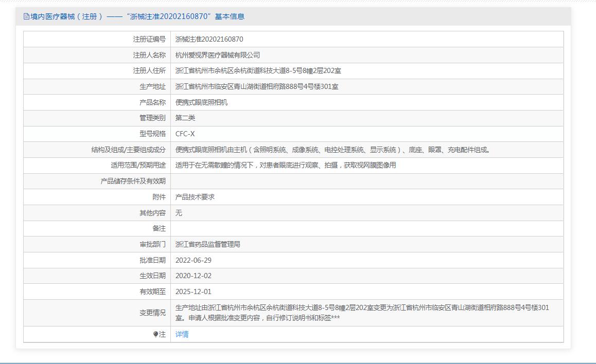This screenshot has width=596, height=364.
Task: Select registration number value 浙械注准20202160870 in table
Action: tap(209, 39)
